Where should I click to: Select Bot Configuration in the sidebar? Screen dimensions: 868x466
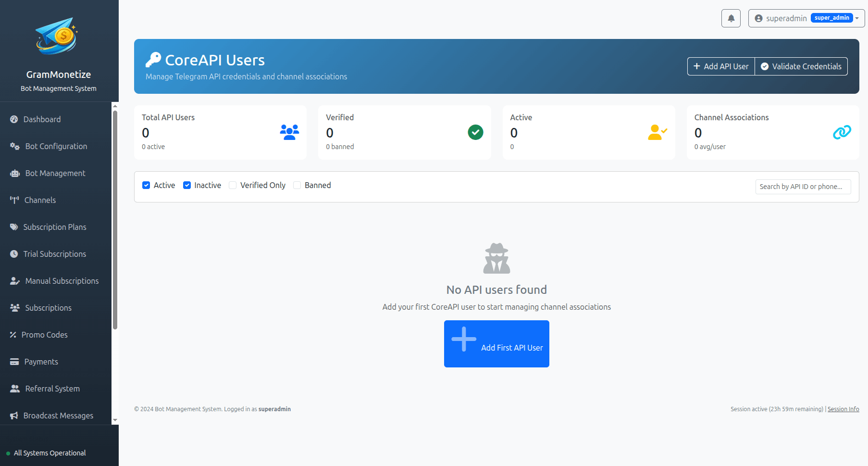56,146
